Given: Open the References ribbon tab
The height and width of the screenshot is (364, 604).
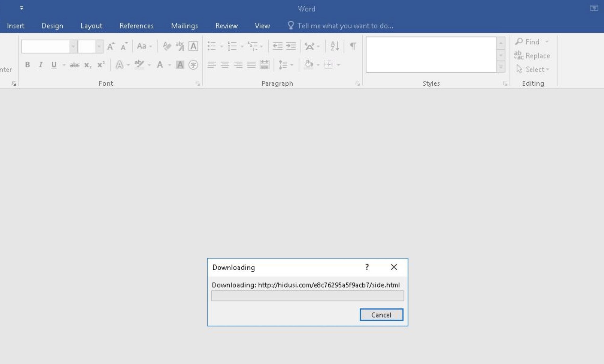Looking at the screenshot, I should [137, 26].
